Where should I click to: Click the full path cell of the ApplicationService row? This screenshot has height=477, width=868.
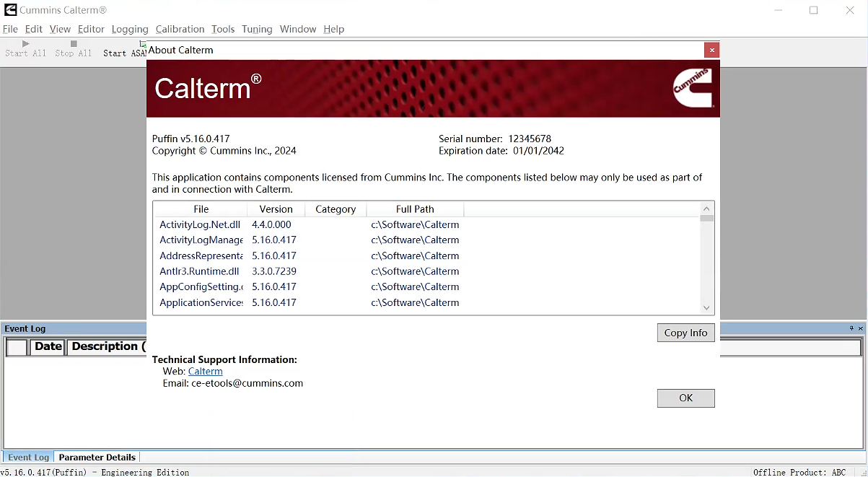[415, 303]
